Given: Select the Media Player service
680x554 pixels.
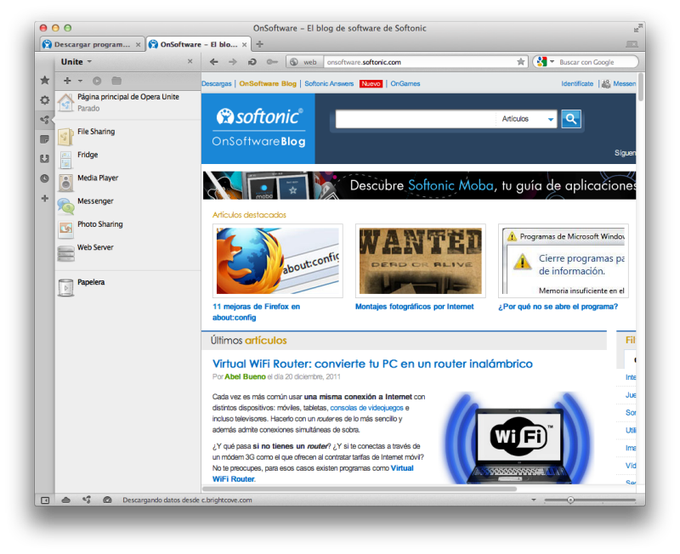Looking at the screenshot, I should 128,182.
